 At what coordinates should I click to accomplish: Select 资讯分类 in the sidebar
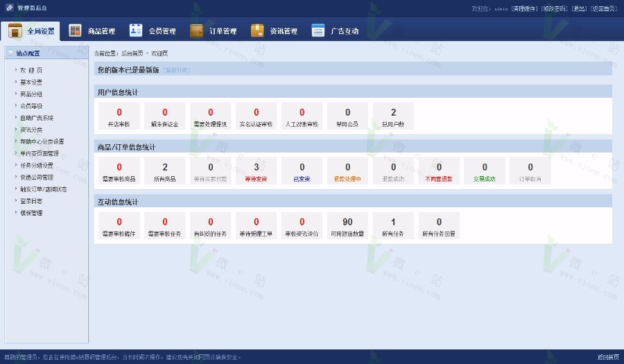31,130
